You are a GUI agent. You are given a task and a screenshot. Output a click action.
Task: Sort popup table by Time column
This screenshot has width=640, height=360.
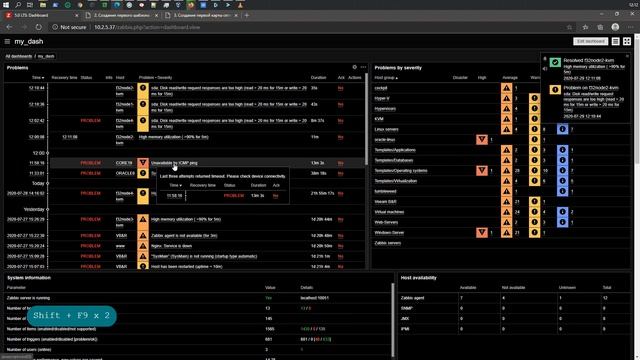pyautogui.click(x=176, y=185)
